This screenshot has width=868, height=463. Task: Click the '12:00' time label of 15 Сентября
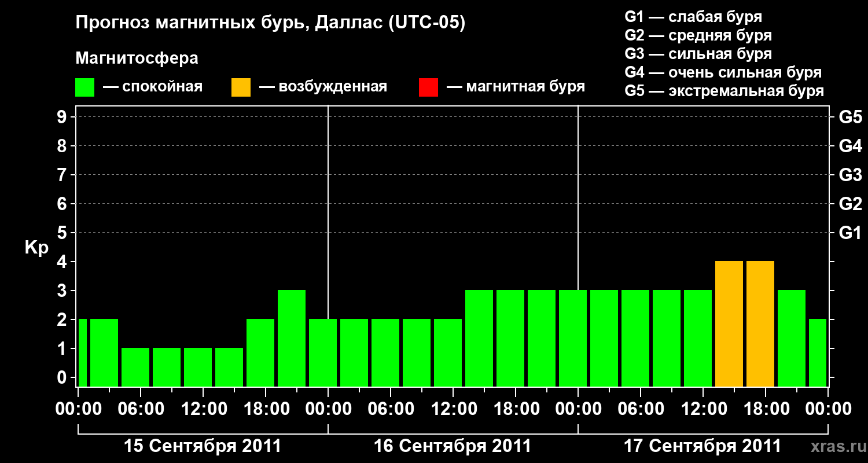(x=203, y=409)
